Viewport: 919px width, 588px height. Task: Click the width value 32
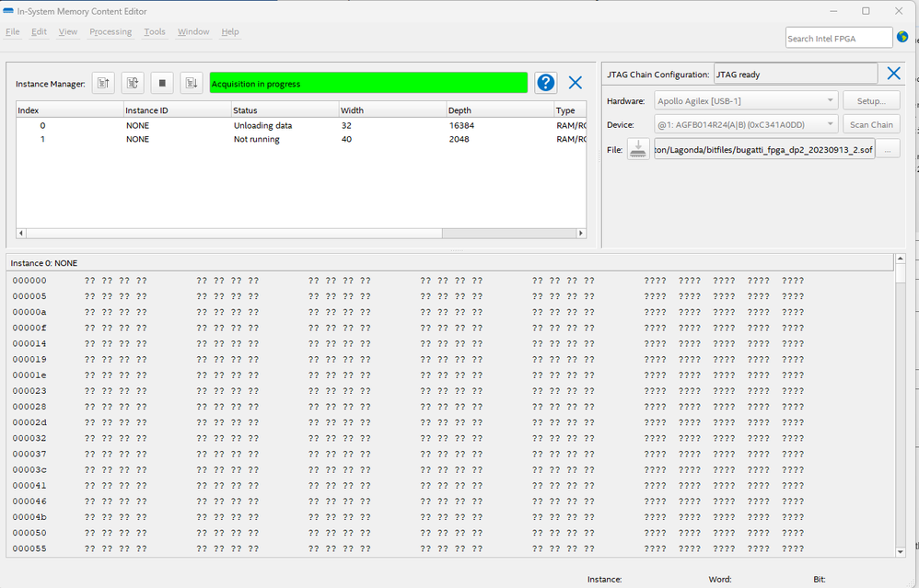tap(346, 125)
